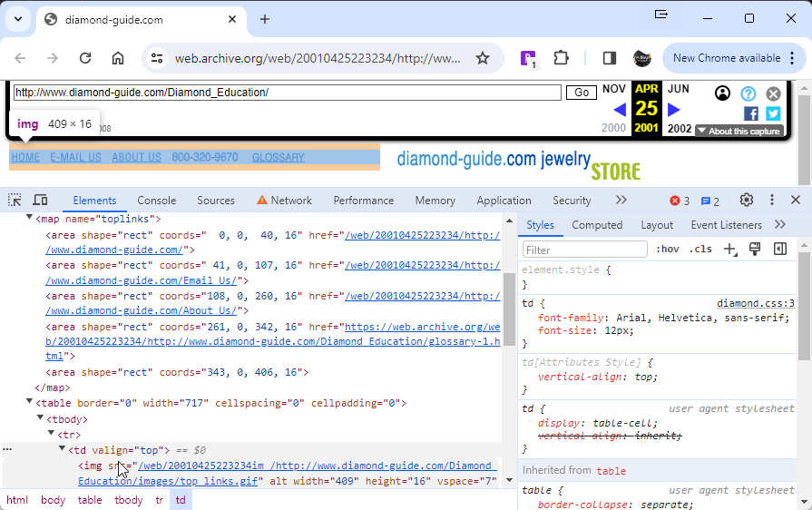The image size is (812, 510).
Task: Open the Wayback user account icon
Action: 722,93
